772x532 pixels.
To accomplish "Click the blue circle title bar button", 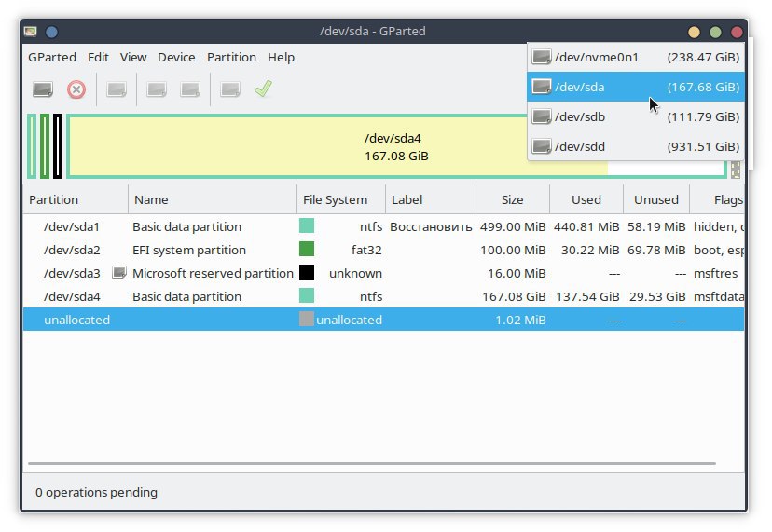I will point(51,32).
